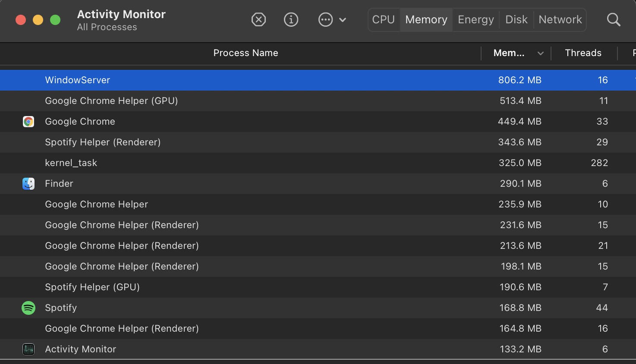Select the Memory tab
636x364 pixels.
click(426, 19)
